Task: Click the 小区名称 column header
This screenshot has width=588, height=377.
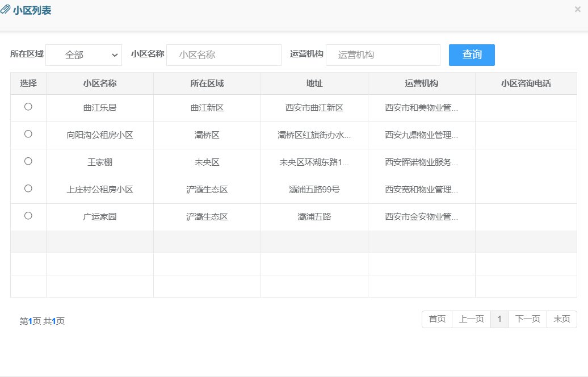Action: 100,83
